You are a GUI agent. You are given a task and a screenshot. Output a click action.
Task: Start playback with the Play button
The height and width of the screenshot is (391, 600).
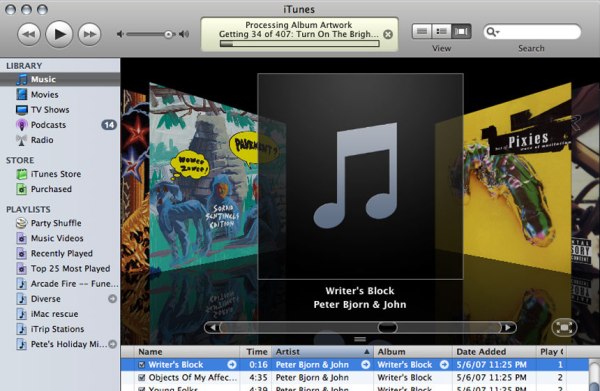[59, 34]
